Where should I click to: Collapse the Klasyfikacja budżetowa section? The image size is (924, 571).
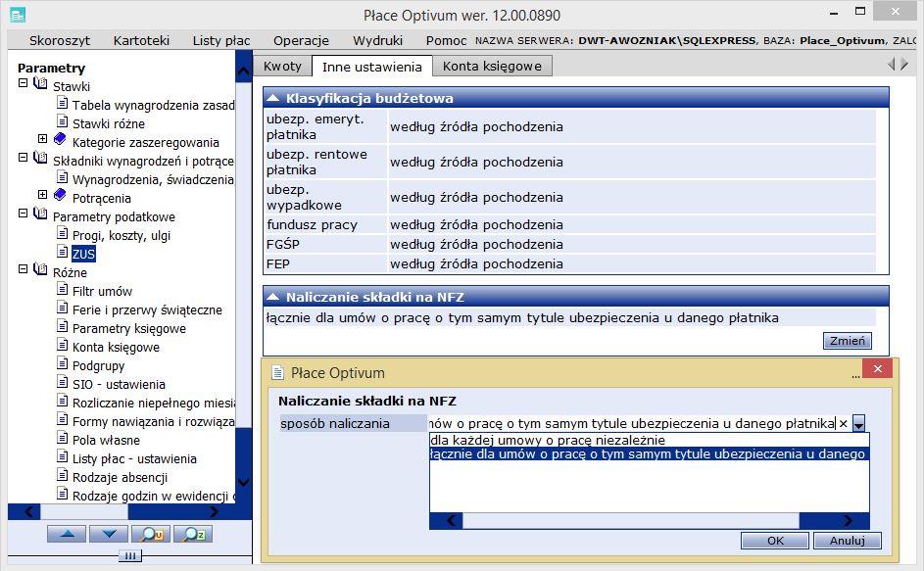[x=272, y=98]
